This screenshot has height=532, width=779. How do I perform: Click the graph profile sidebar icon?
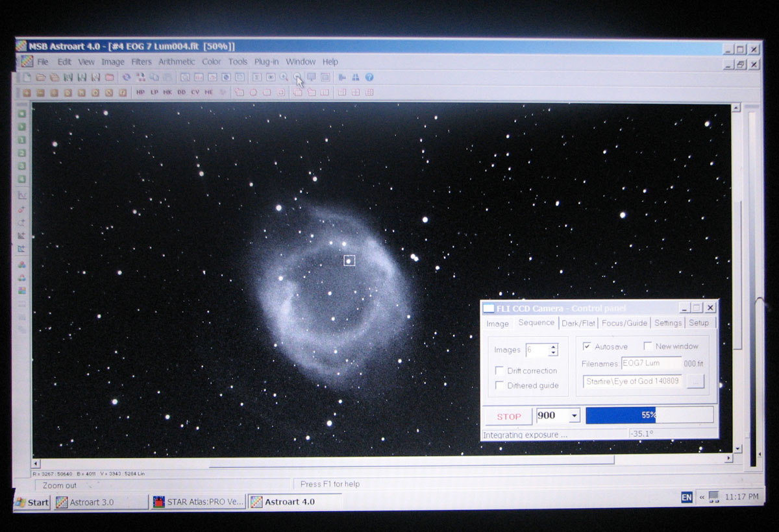click(x=21, y=195)
